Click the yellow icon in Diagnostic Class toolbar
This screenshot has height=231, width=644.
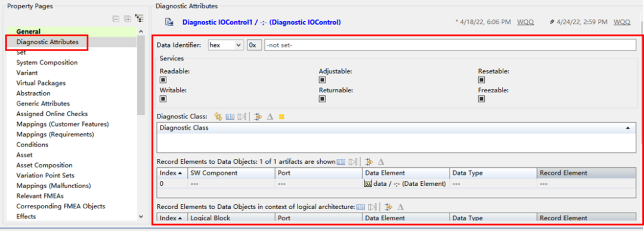pyautogui.click(x=281, y=117)
